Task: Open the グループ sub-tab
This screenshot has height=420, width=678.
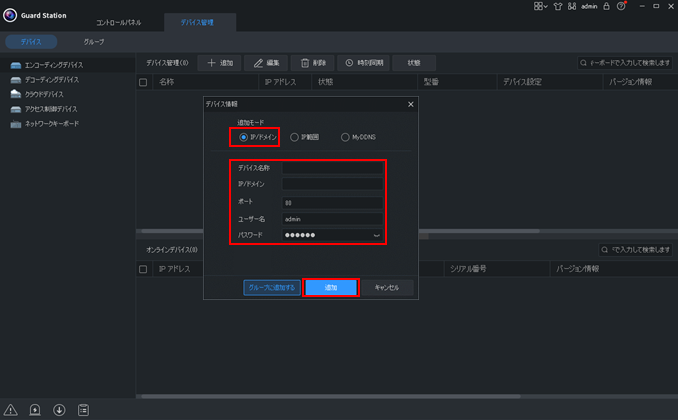Action: coord(93,42)
